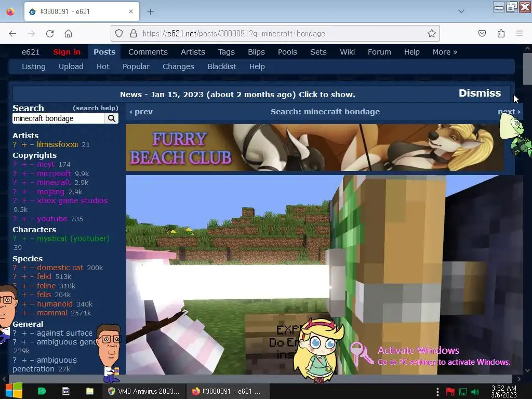This screenshot has height=399, width=532.
Task: Expand the list all tabs chevron
Action: click(x=461, y=11)
